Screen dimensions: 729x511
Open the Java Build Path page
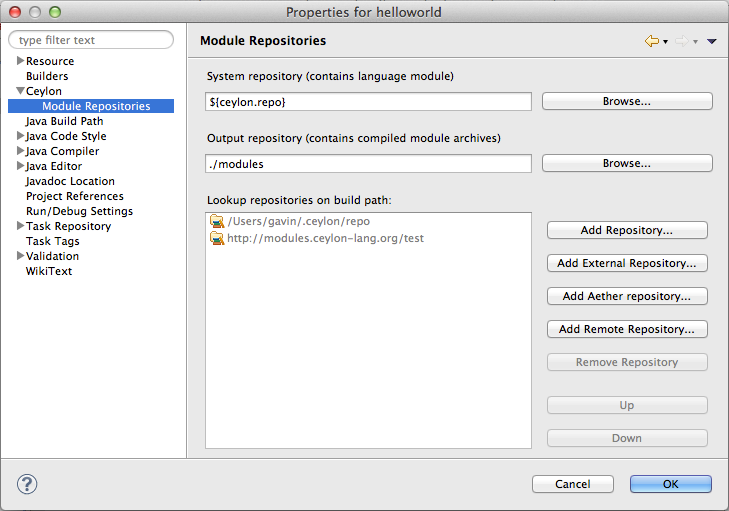click(64, 121)
